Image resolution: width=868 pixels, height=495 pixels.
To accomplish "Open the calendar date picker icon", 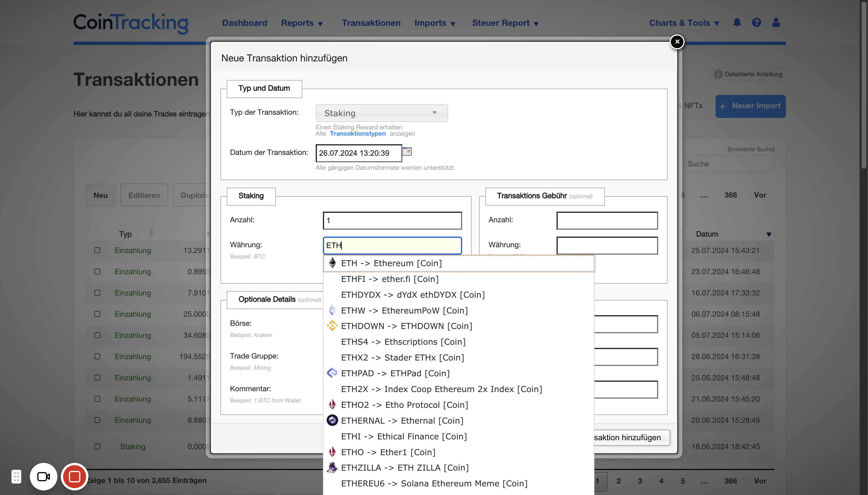I will (407, 151).
